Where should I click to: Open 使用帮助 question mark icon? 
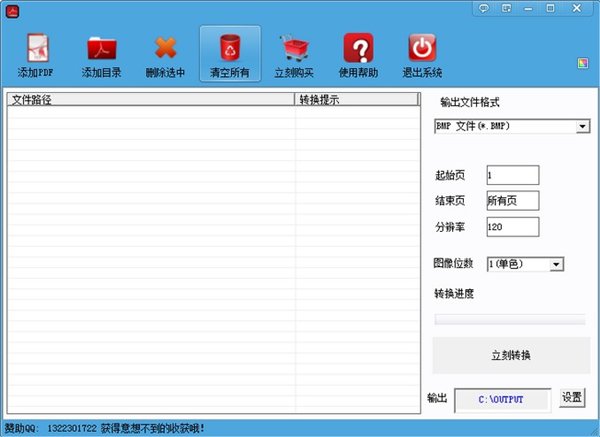358,48
